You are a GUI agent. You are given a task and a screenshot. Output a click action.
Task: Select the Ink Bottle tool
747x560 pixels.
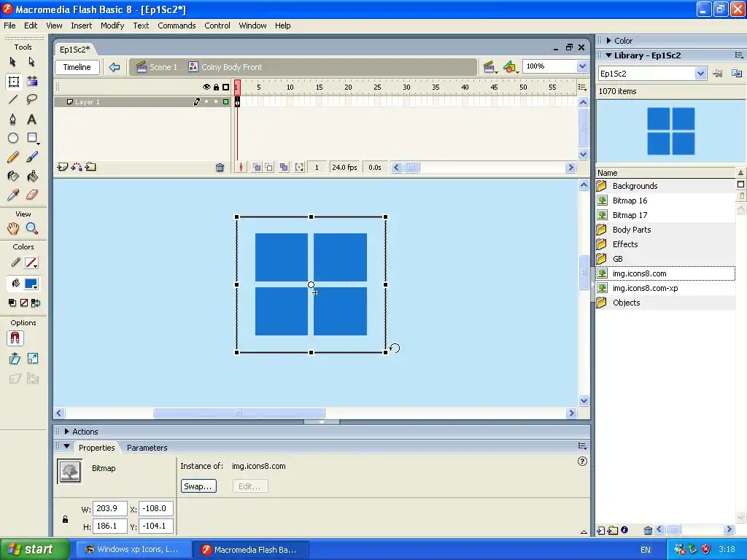pyautogui.click(x=13, y=176)
